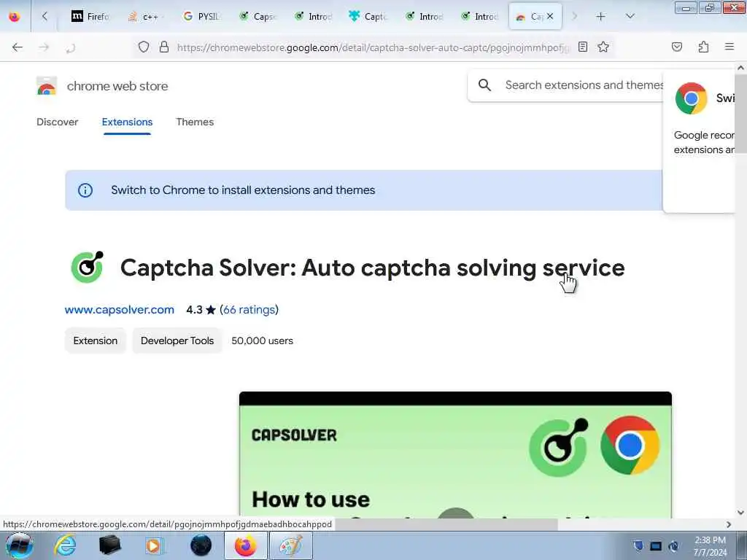This screenshot has height=560, width=747.
Task: Click the chrome web store title text
Action: tap(117, 86)
